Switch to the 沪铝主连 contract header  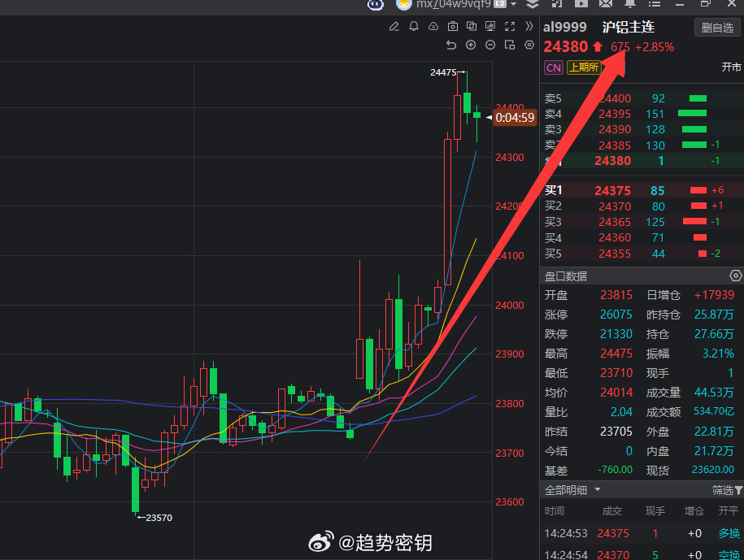click(626, 27)
